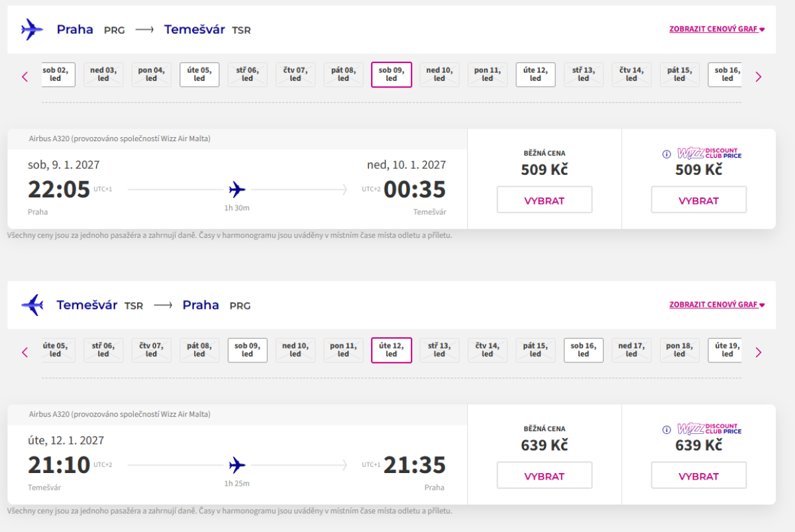Click info icon next to outbound Wizz Discount Club price
This screenshot has height=532, width=795.
click(666, 154)
